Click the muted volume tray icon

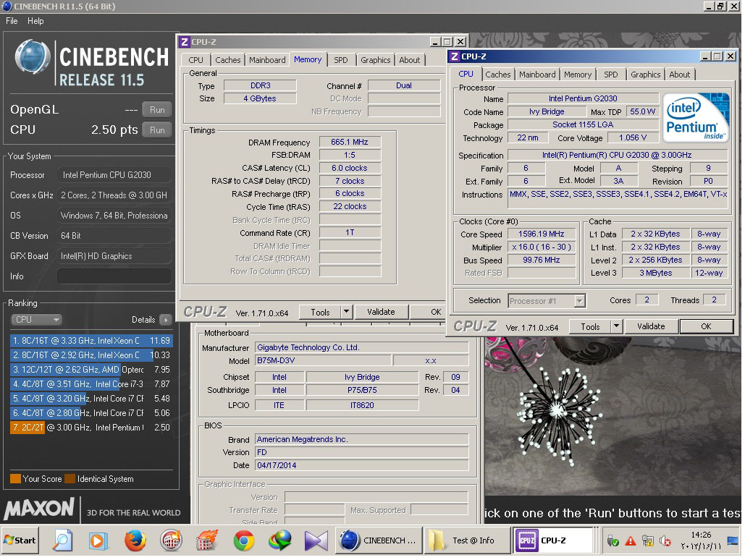pos(665,540)
